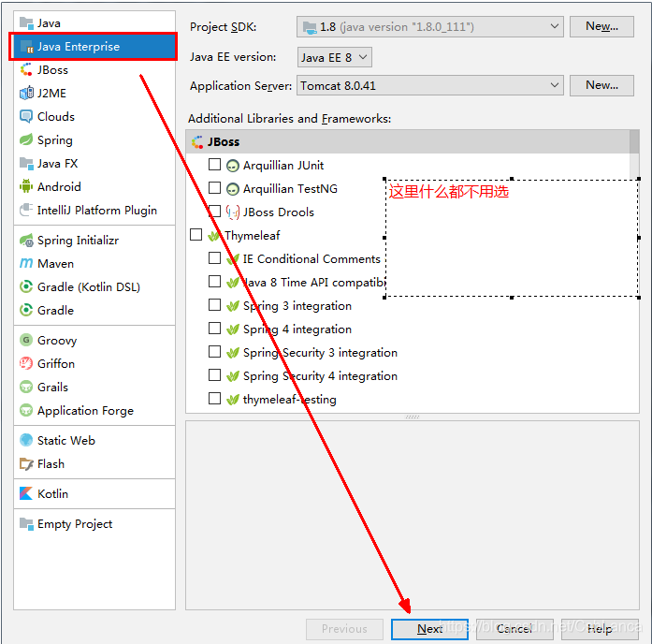652x644 pixels.
Task: Click the Gradle (Kotlin DSL) icon
Action: point(26,286)
